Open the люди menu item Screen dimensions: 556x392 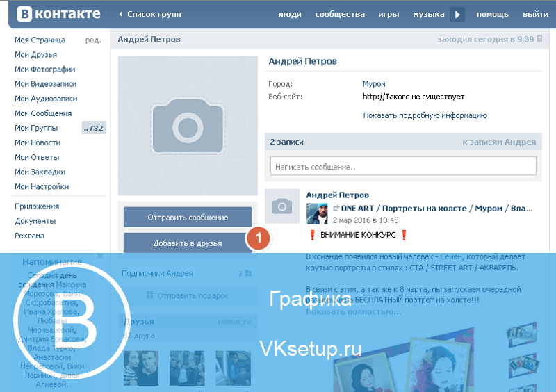(290, 14)
